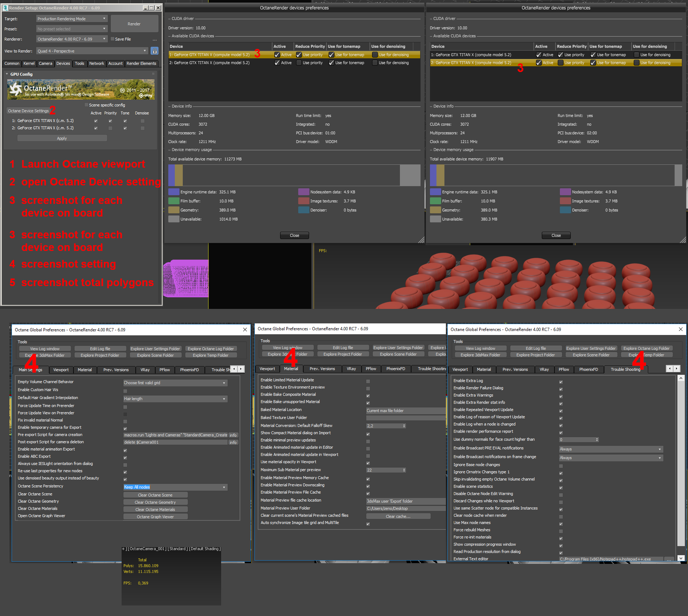
Task: Click right tab-scroll arrow in Trouble Shooting preferences window
Action: [676, 369]
